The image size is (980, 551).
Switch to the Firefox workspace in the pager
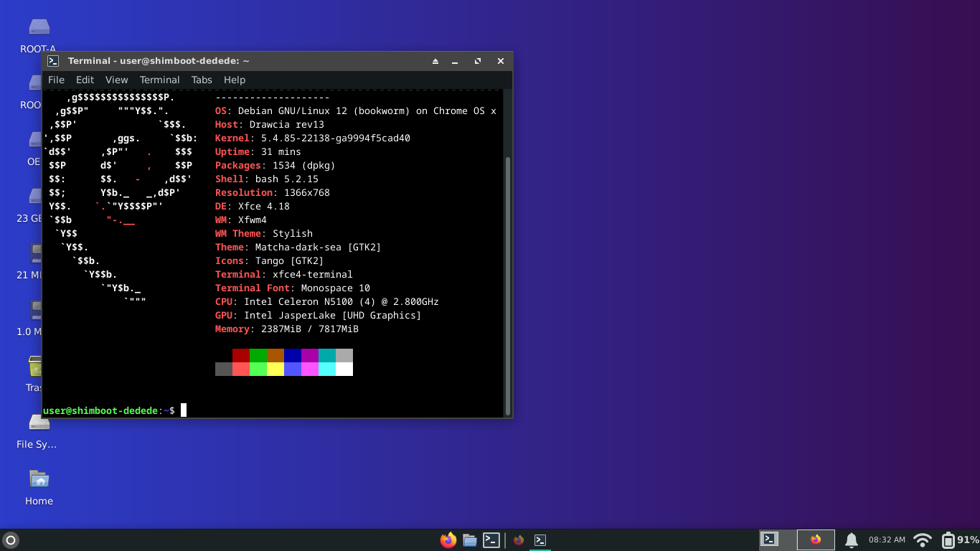pyautogui.click(x=816, y=540)
